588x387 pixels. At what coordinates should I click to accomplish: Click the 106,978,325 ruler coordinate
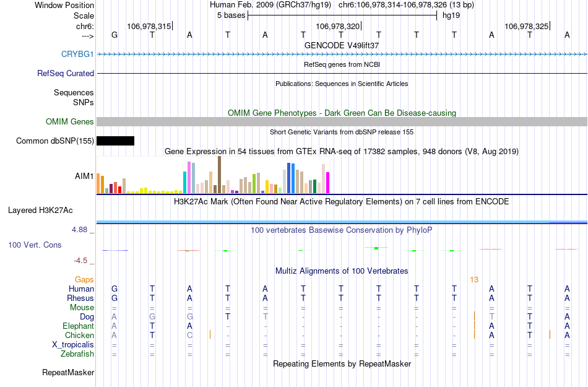527,26
